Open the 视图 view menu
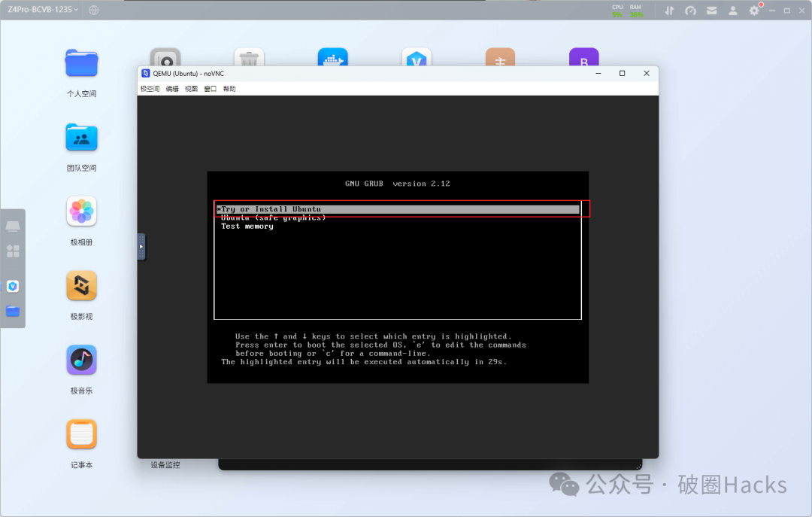 [x=191, y=89]
